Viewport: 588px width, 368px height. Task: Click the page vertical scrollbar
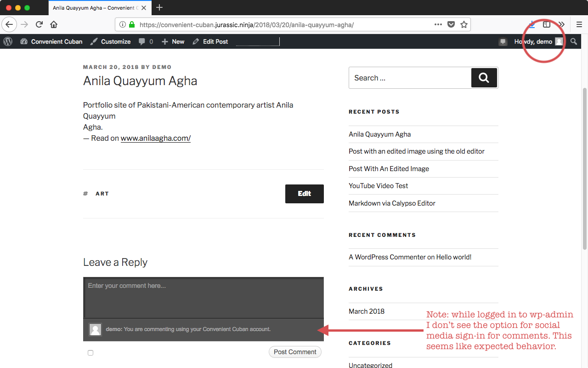[x=585, y=168]
